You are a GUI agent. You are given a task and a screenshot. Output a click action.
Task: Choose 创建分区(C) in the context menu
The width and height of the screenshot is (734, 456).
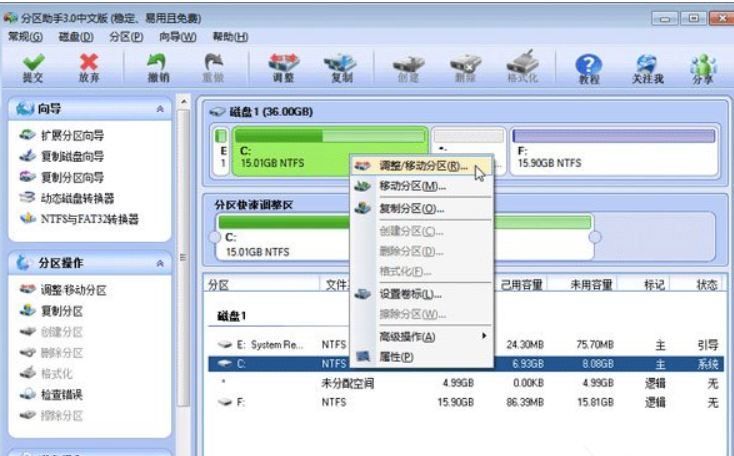click(421, 231)
